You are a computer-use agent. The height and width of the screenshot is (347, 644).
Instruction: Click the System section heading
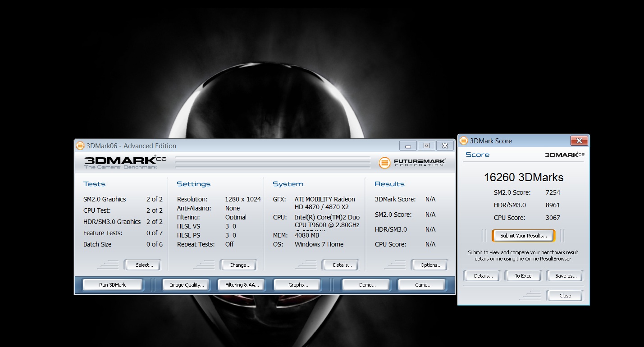click(x=288, y=184)
